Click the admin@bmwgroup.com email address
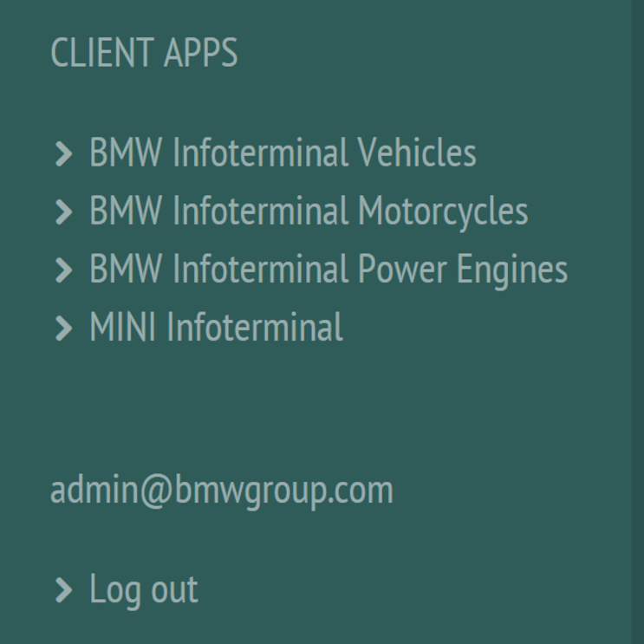This screenshot has width=644, height=644. (x=222, y=491)
